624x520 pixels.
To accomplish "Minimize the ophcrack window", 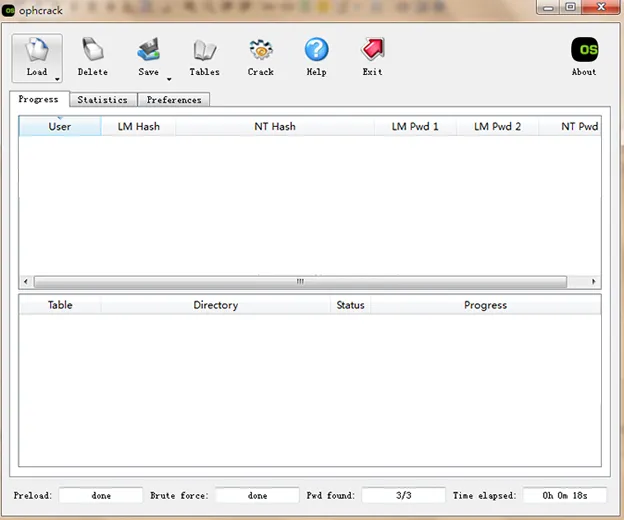I will tap(548, 7).
